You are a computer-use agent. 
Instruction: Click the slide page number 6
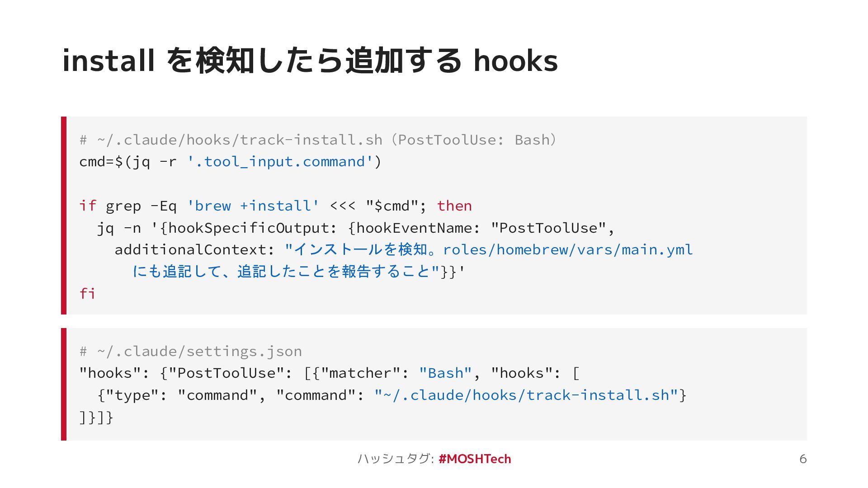pyautogui.click(x=803, y=459)
